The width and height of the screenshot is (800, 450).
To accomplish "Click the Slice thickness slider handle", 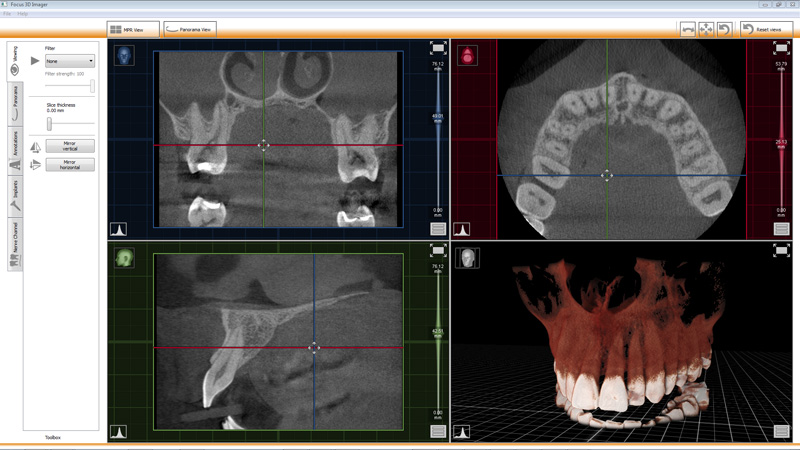I will 49,123.
